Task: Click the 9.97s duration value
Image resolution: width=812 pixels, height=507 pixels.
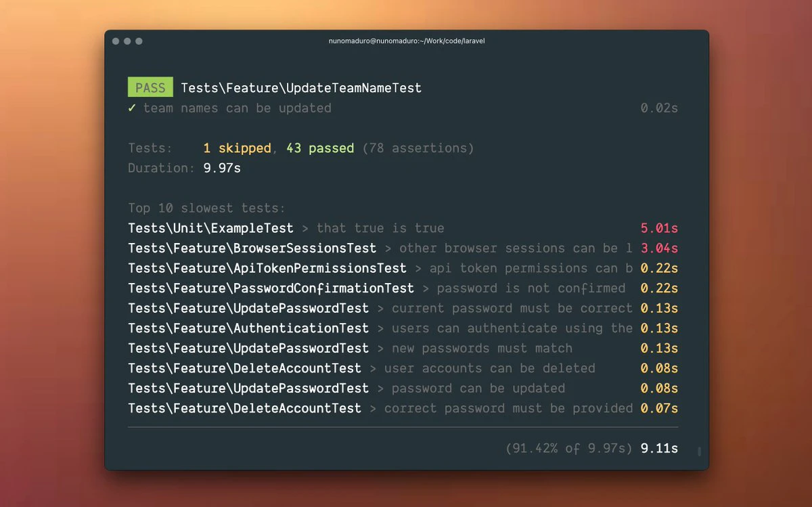Action: pyautogui.click(x=222, y=168)
